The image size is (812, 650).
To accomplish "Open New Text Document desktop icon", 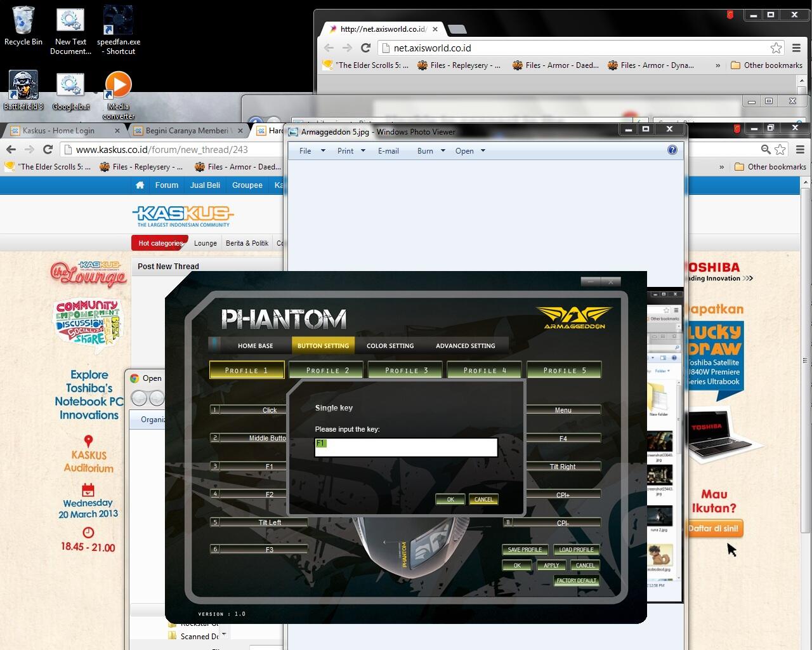I will point(70,30).
